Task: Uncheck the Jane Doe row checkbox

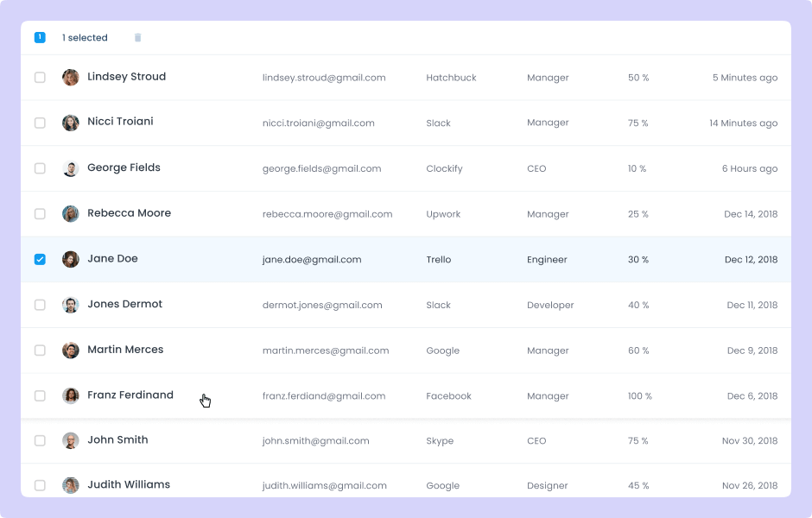Action: click(40, 259)
